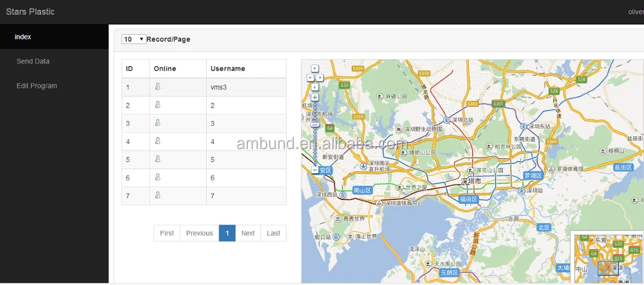Click the map zoom slider handle
Screen dimensions: 644x285
point(315,125)
